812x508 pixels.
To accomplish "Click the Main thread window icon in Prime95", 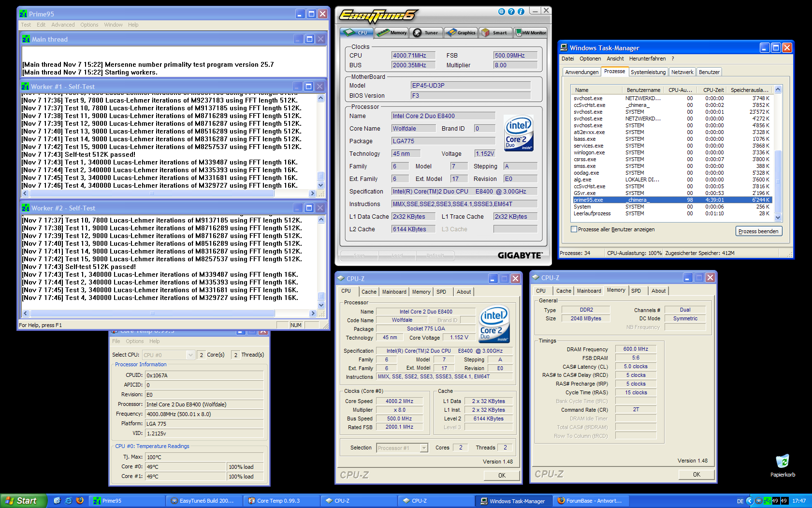I will click(x=26, y=39).
